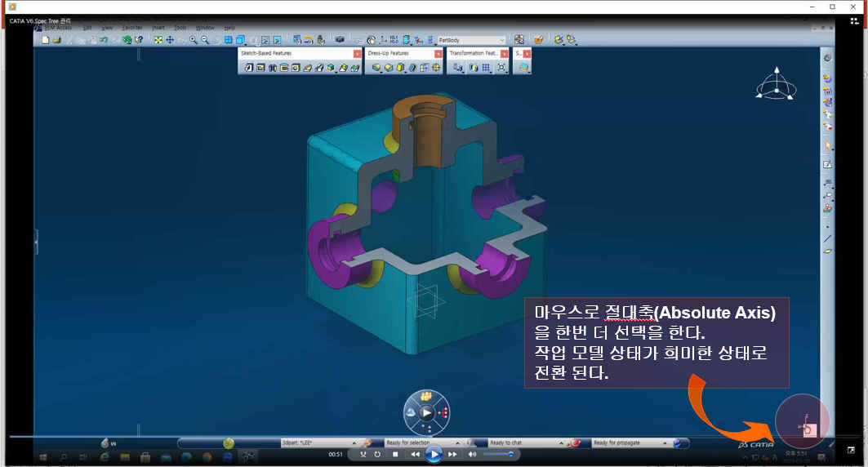The height and width of the screenshot is (467, 868).
Task: Close the Dress-Up Features toolbar
Action: coord(438,54)
